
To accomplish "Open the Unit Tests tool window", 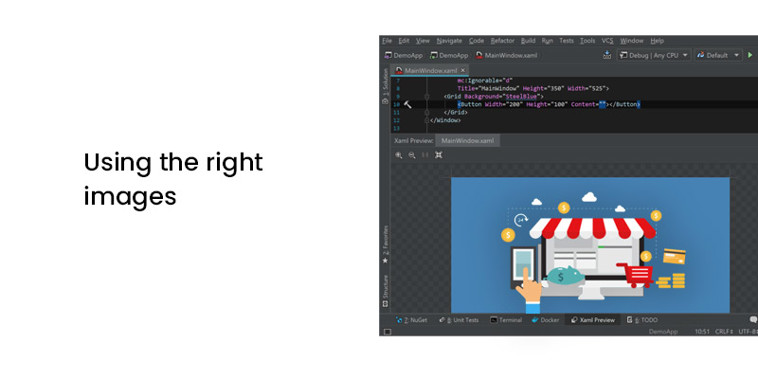I will click(x=459, y=320).
